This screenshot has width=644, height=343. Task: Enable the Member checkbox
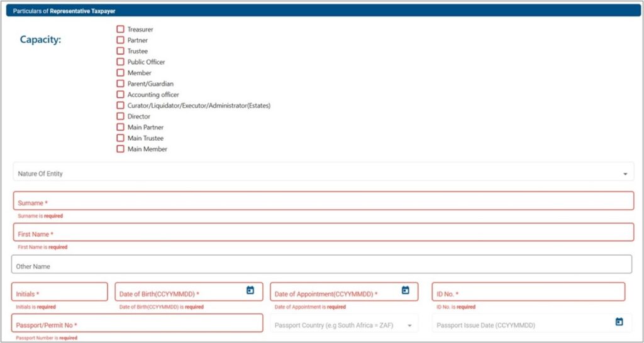pos(120,73)
